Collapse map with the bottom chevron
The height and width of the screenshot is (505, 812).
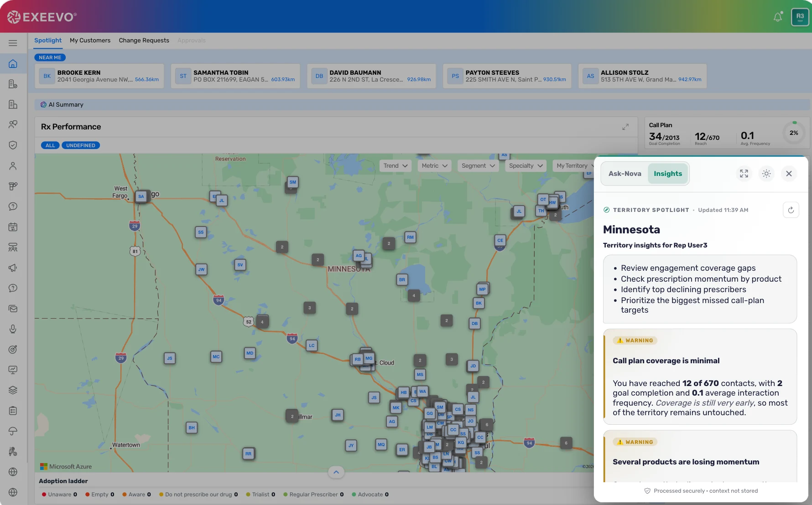click(336, 472)
